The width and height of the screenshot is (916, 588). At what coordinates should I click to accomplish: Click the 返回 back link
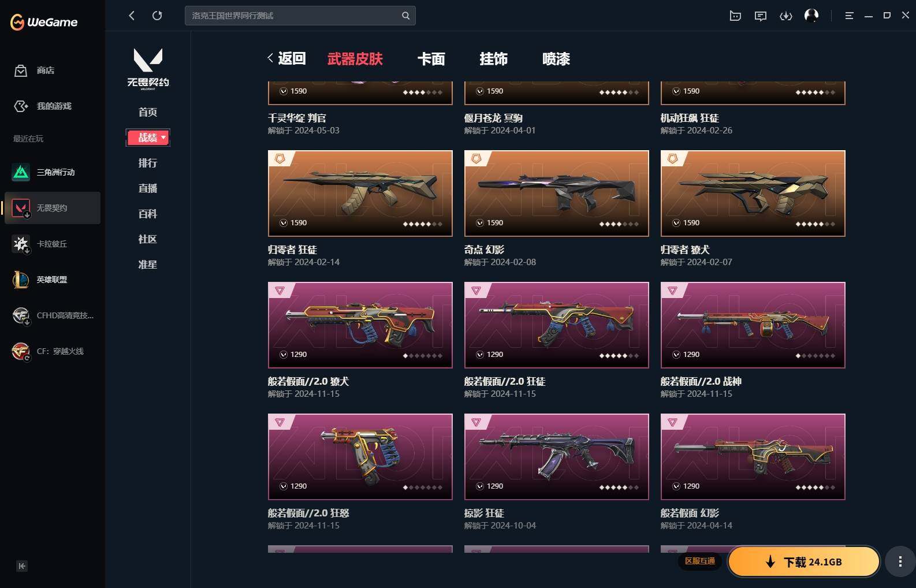286,58
